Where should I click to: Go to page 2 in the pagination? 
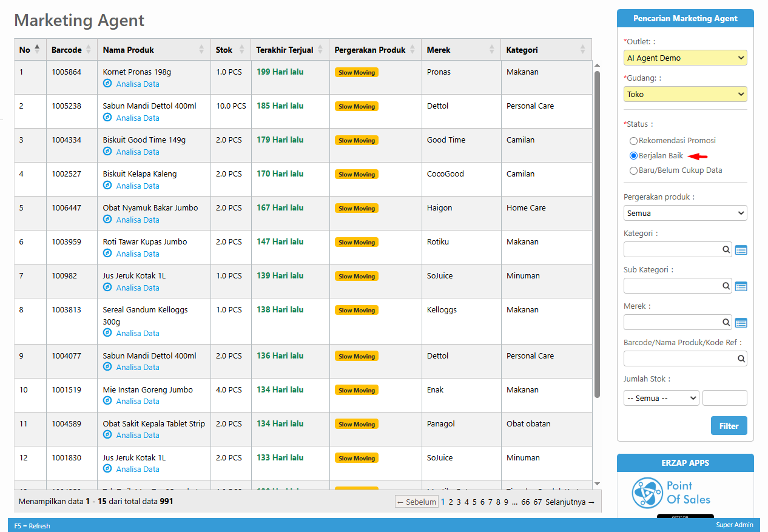coord(451,502)
